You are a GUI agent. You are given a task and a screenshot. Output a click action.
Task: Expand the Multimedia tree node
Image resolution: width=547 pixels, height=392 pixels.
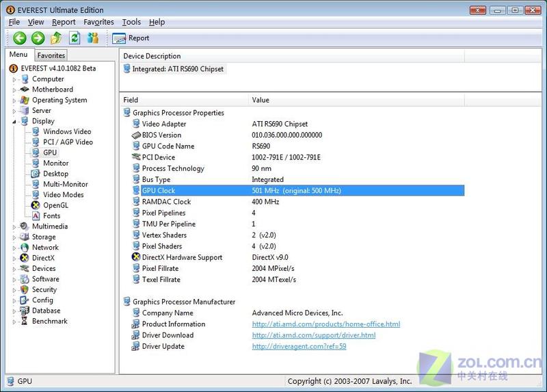[x=14, y=227]
